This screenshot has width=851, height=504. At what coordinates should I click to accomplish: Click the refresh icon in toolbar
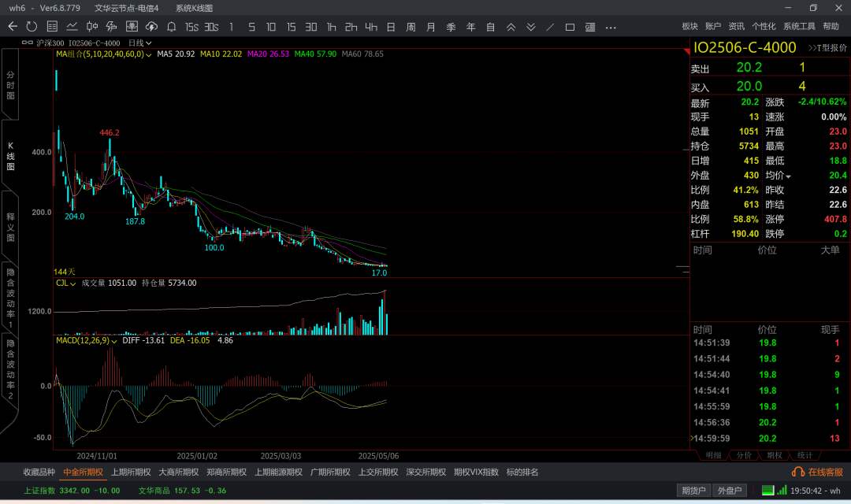[x=32, y=27]
